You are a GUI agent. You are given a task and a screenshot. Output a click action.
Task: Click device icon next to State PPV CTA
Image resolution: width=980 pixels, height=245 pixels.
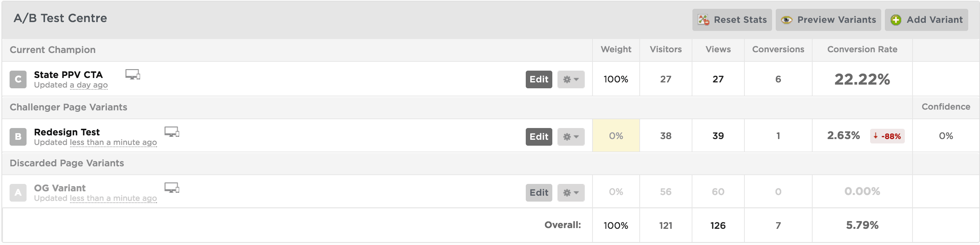(133, 74)
